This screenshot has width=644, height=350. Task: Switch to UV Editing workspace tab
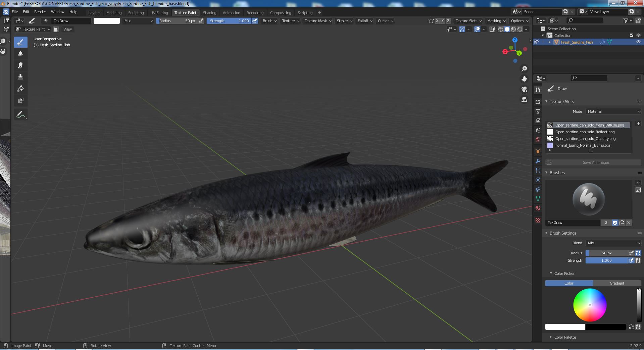[x=159, y=13]
